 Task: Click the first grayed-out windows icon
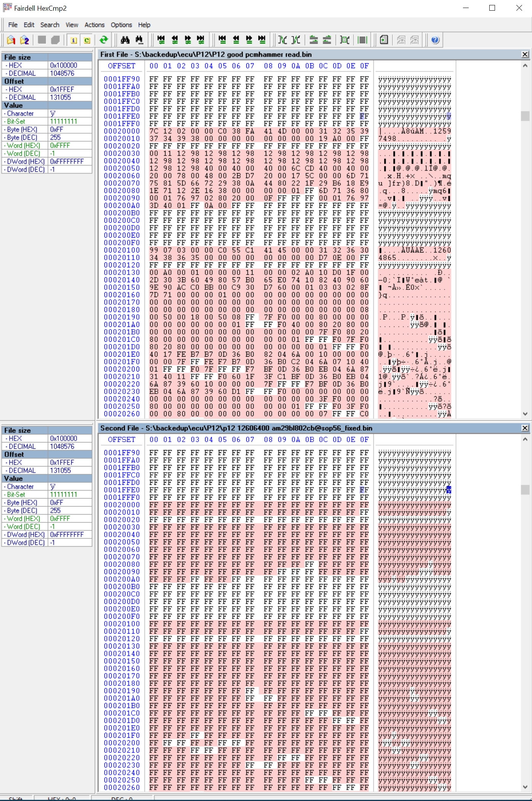pos(401,40)
